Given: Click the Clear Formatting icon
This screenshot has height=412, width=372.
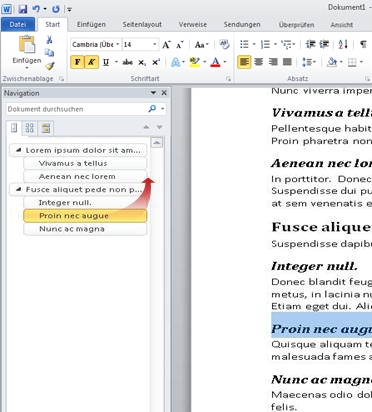Looking at the screenshot, I should [x=224, y=44].
